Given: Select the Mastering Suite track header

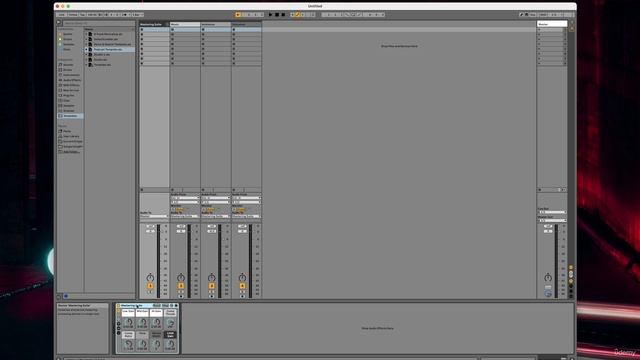Looking at the screenshot, I should (x=154, y=24).
